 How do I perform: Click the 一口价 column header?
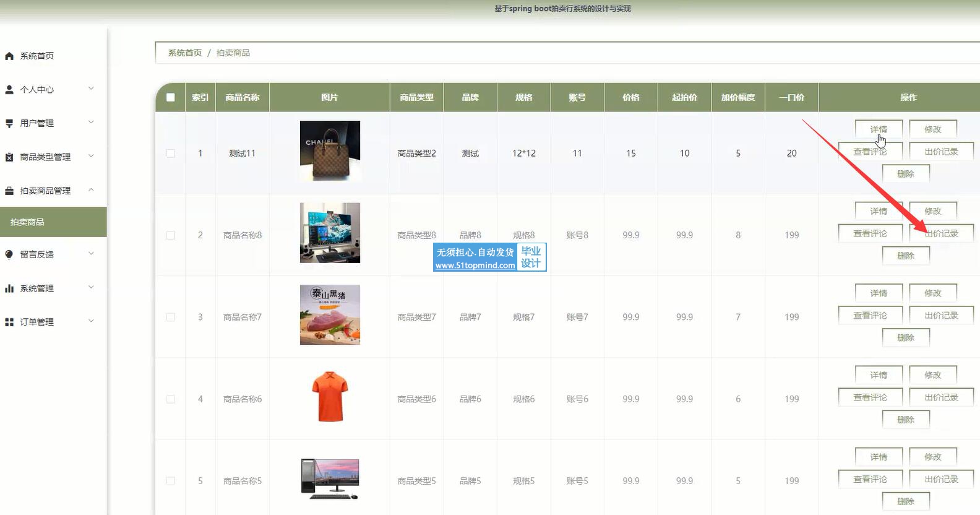click(792, 97)
